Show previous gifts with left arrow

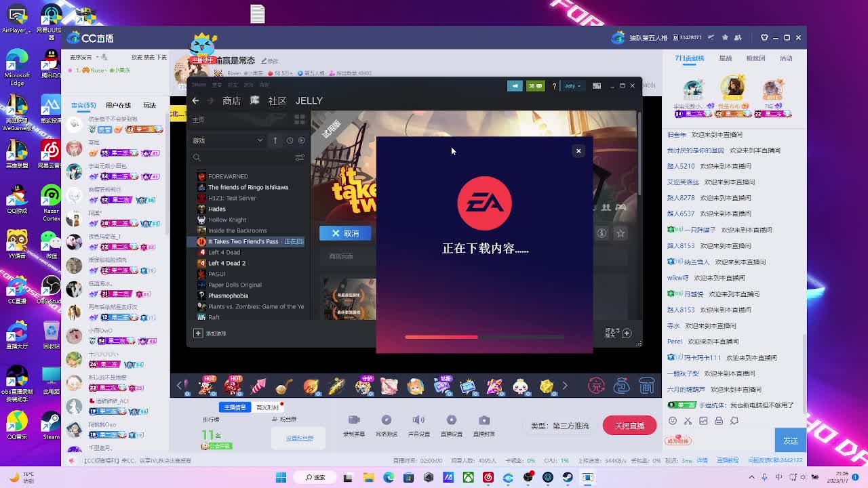click(x=180, y=386)
